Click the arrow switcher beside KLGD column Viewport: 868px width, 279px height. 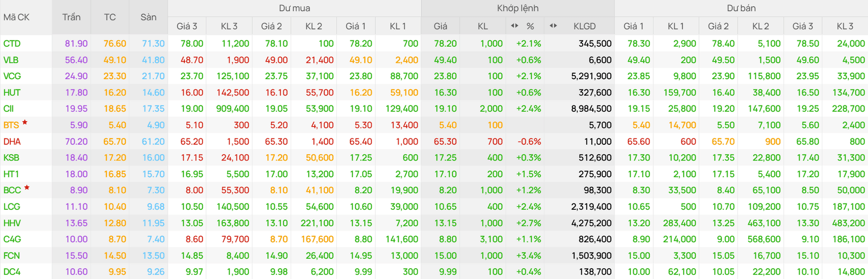pyautogui.click(x=553, y=26)
